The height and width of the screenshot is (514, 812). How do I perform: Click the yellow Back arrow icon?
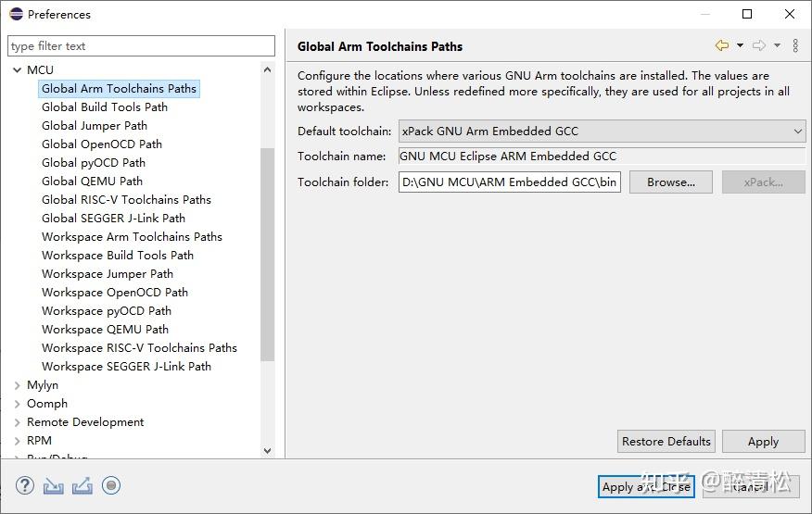722,46
